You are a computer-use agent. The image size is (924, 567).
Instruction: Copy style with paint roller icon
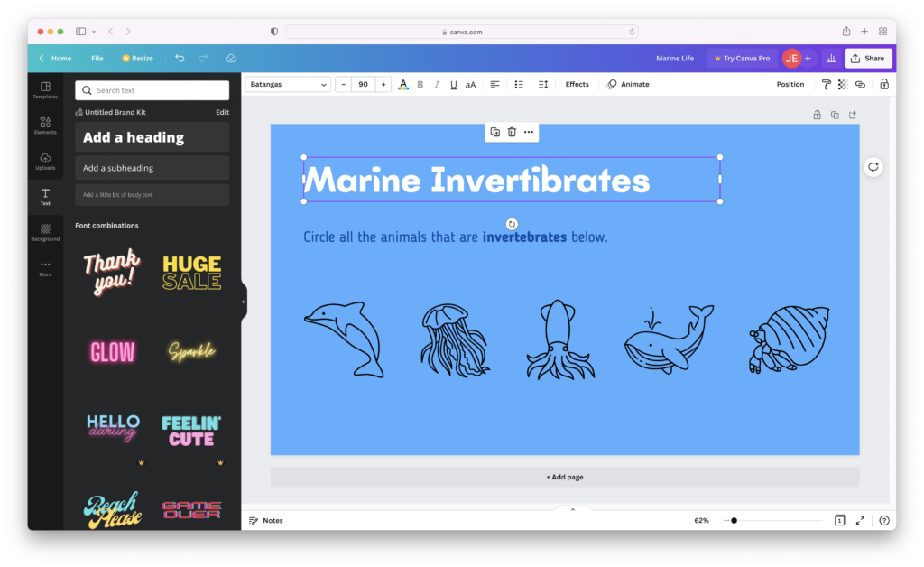(x=827, y=84)
